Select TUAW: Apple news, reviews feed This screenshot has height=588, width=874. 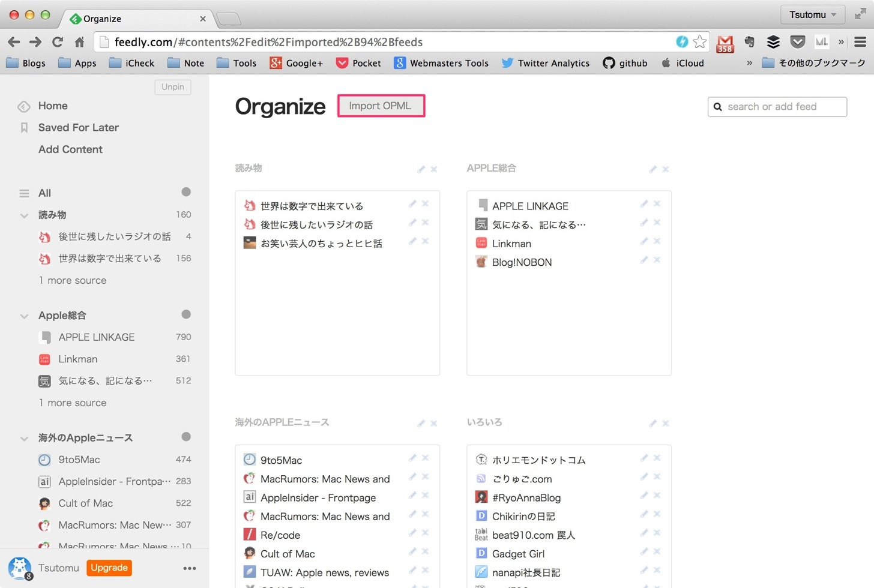[325, 572]
